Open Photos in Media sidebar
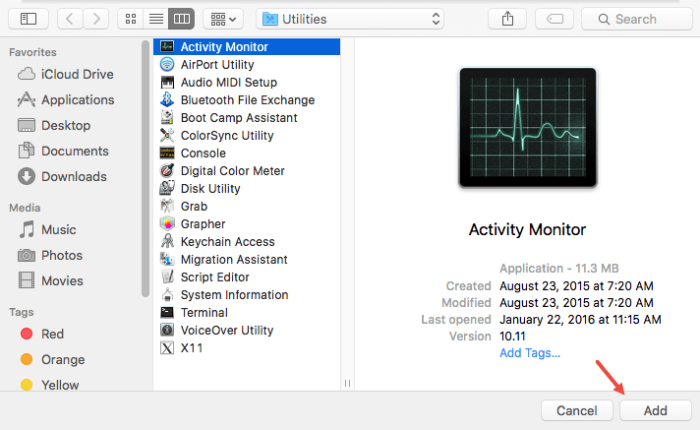The width and height of the screenshot is (700, 430). [50, 255]
